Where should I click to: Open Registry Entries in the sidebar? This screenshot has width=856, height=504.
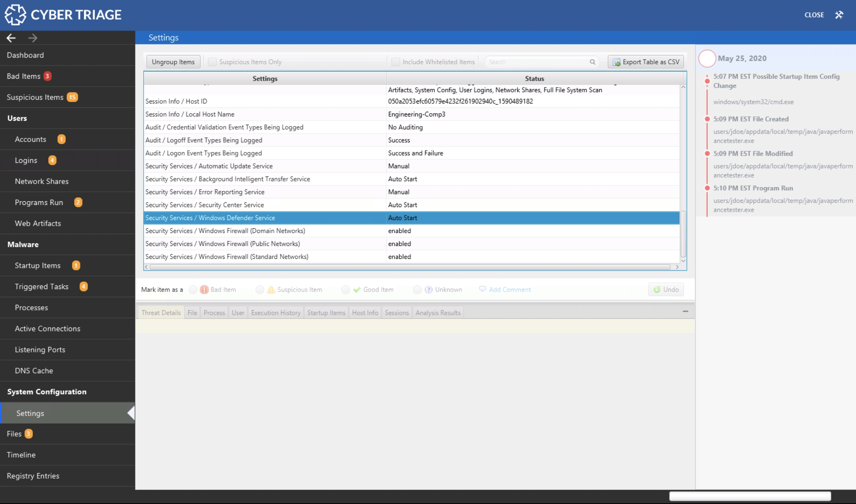pyautogui.click(x=68, y=476)
